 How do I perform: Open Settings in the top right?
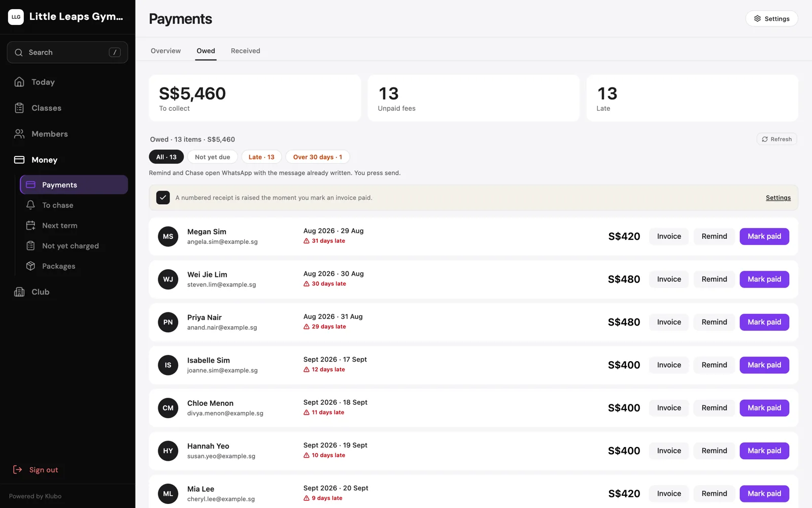771,19
